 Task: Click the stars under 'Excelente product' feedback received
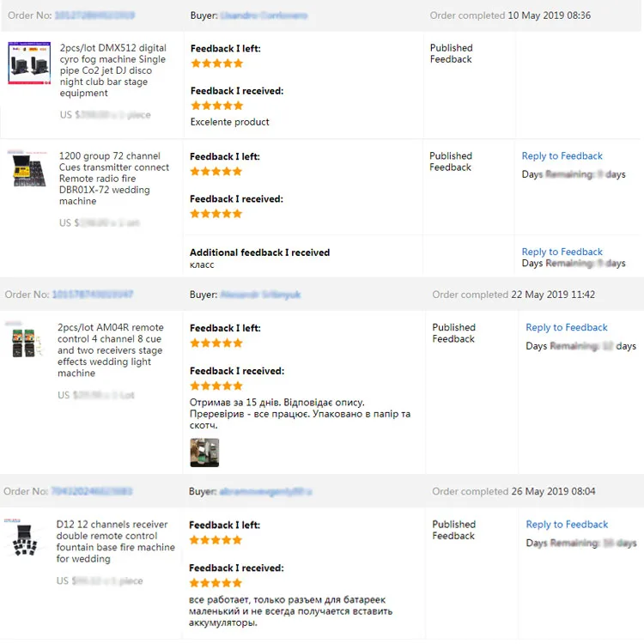click(217, 106)
